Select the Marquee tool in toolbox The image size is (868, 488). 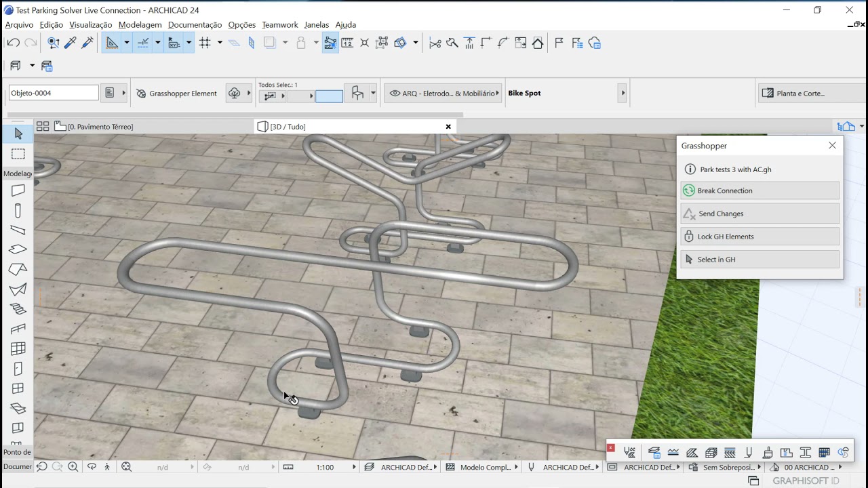tap(18, 155)
